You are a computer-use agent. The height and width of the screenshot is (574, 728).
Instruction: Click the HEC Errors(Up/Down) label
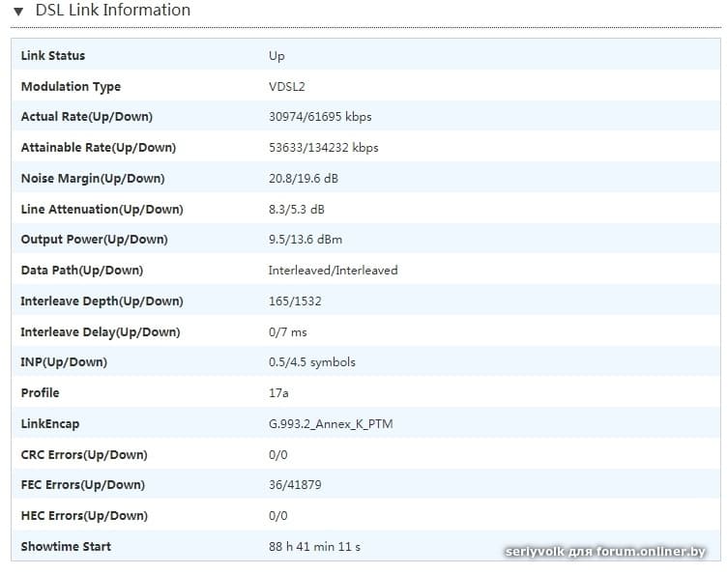pos(84,516)
